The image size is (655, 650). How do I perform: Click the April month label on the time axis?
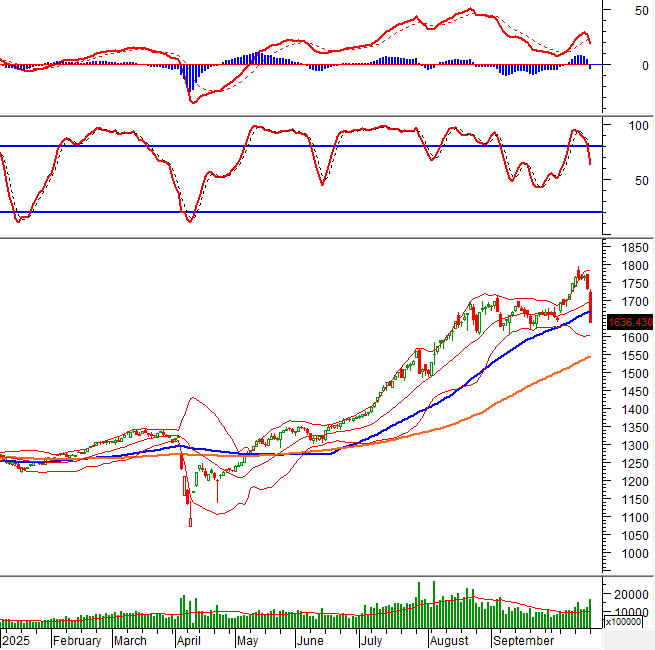[188, 641]
